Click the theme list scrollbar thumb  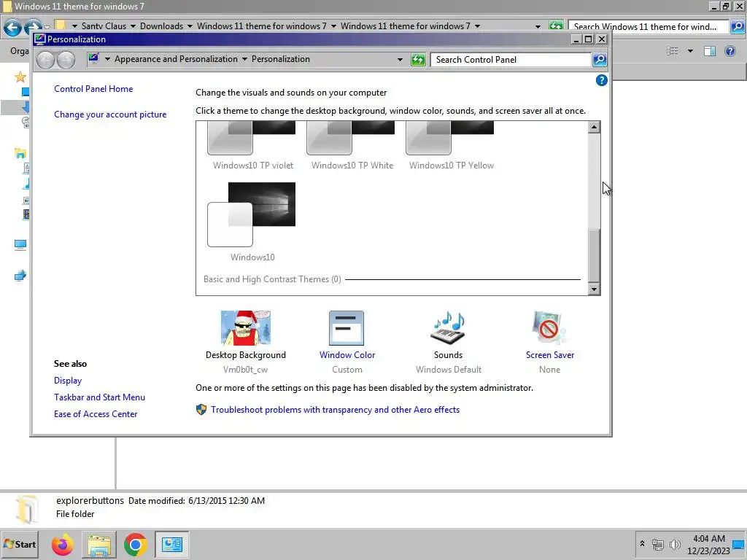tap(594, 256)
